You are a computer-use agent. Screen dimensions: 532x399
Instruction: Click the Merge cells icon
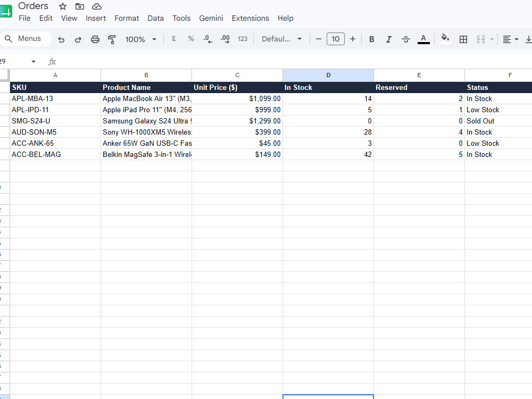point(481,39)
